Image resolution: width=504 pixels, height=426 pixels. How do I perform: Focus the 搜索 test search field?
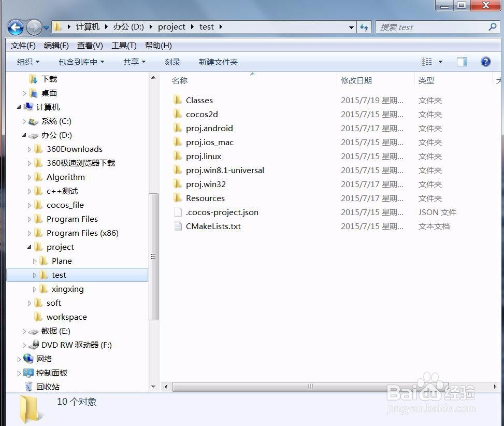click(437, 27)
